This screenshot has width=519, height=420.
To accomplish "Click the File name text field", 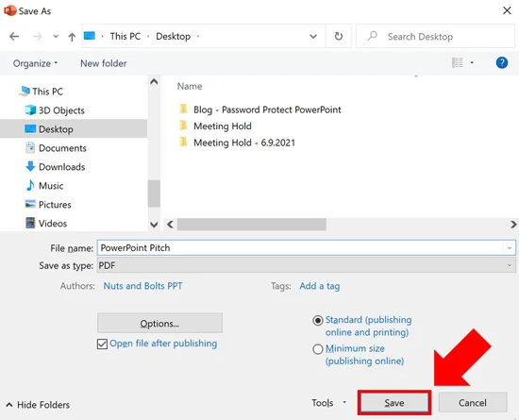I will point(300,248).
